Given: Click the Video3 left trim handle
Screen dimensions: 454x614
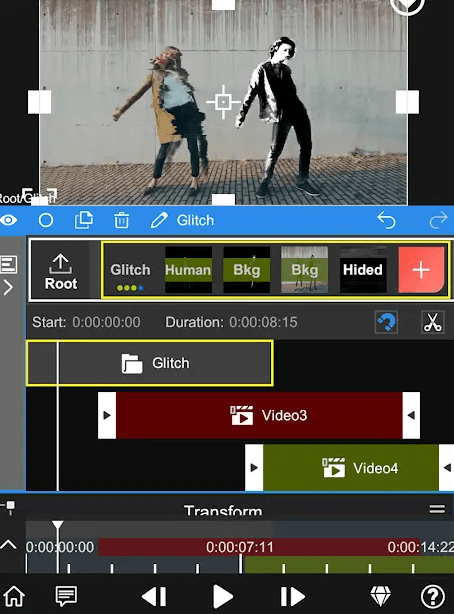Looking at the screenshot, I should 107,415.
